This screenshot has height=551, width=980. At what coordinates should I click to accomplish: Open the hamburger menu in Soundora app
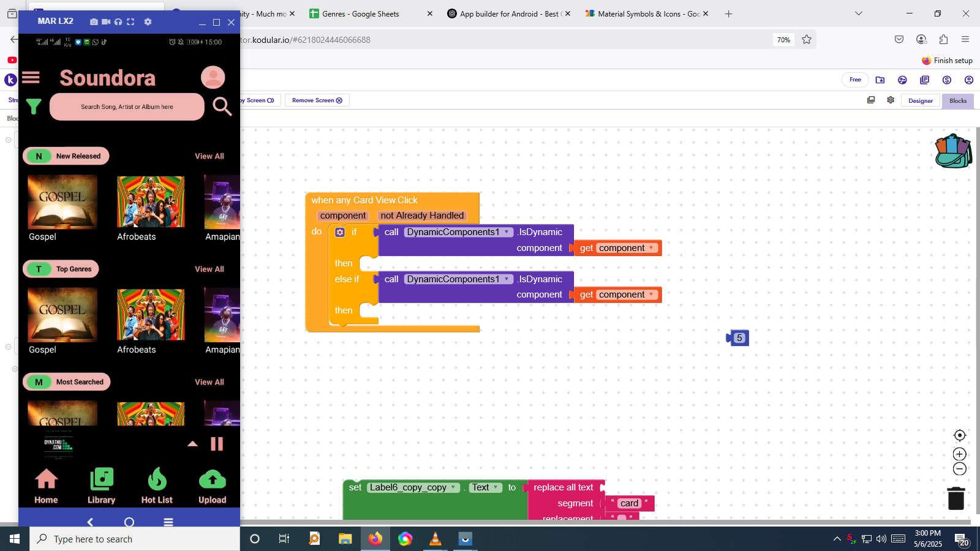coord(31,78)
